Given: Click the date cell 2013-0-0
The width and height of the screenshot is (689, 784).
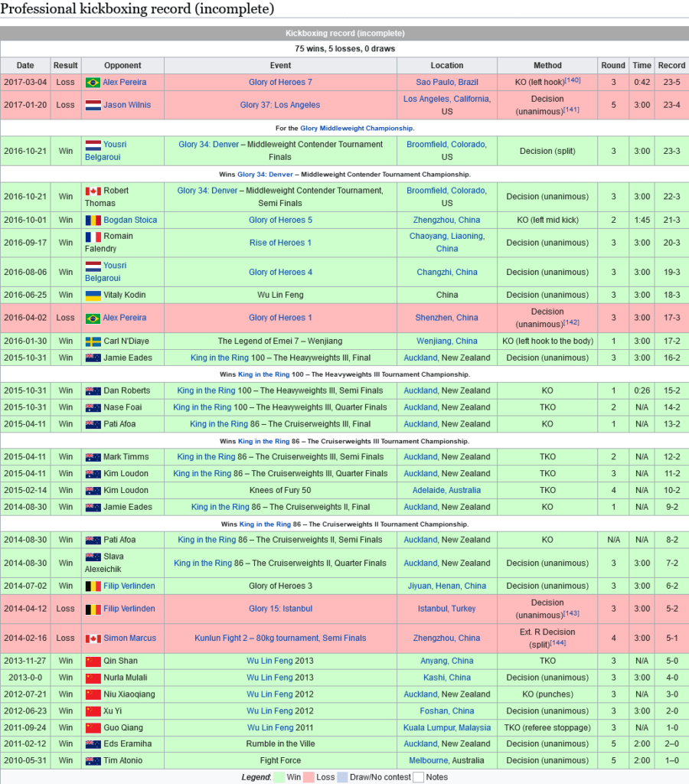Looking at the screenshot, I should pos(25,678).
